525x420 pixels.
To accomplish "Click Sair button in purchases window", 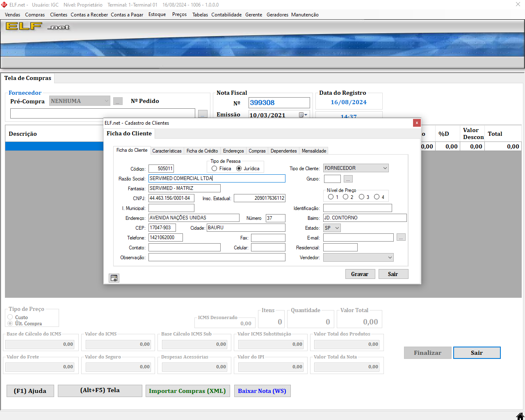I will [x=477, y=353].
